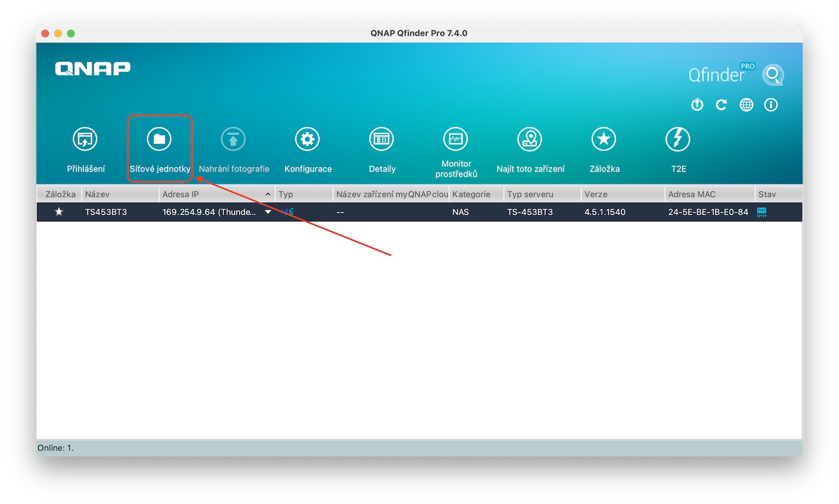
Task: Open Konfigurace gear icon
Action: (307, 139)
